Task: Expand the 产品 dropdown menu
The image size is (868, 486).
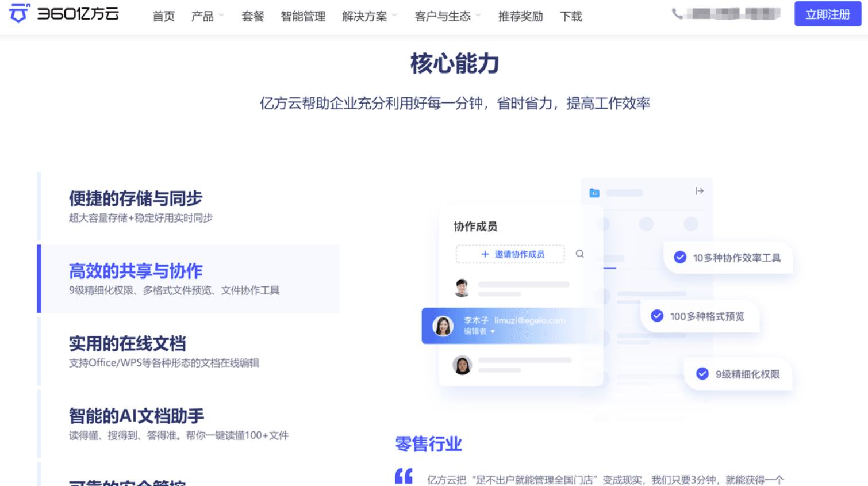Action: (x=208, y=16)
